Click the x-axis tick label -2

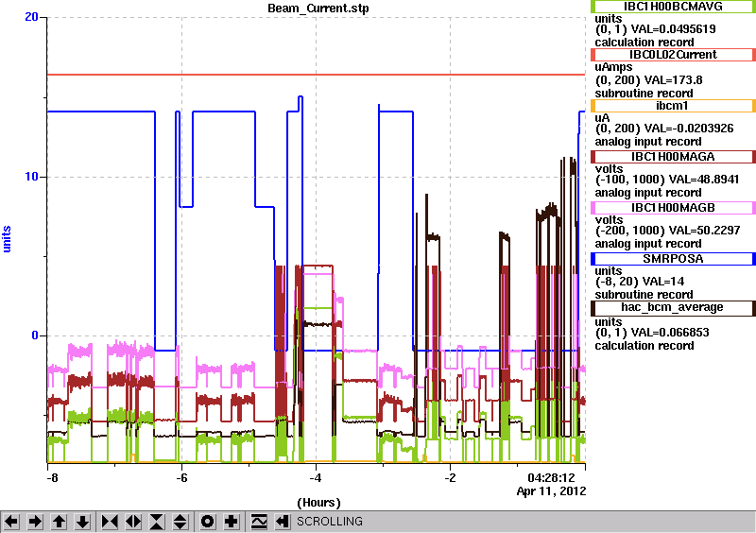(x=450, y=478)
